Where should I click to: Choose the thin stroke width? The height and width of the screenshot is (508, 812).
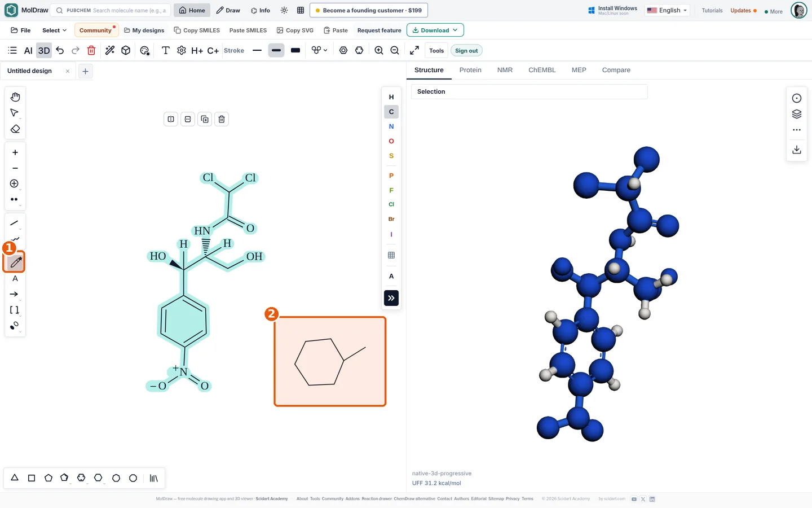coord(257,50)
